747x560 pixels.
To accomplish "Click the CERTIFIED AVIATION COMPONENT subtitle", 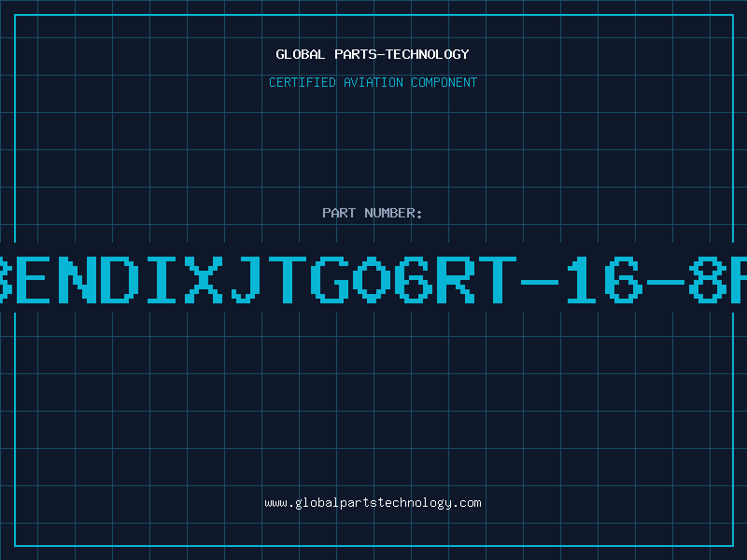I will pos(373,82).
